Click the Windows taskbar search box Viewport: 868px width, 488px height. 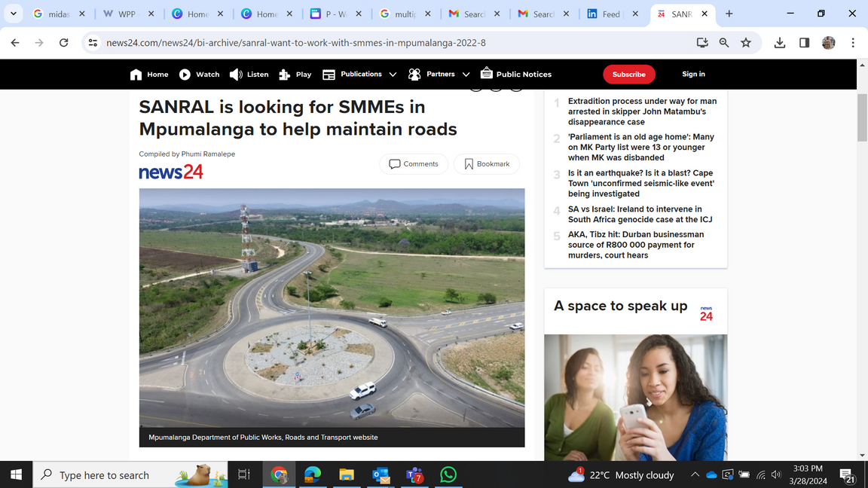coord(130,474)
